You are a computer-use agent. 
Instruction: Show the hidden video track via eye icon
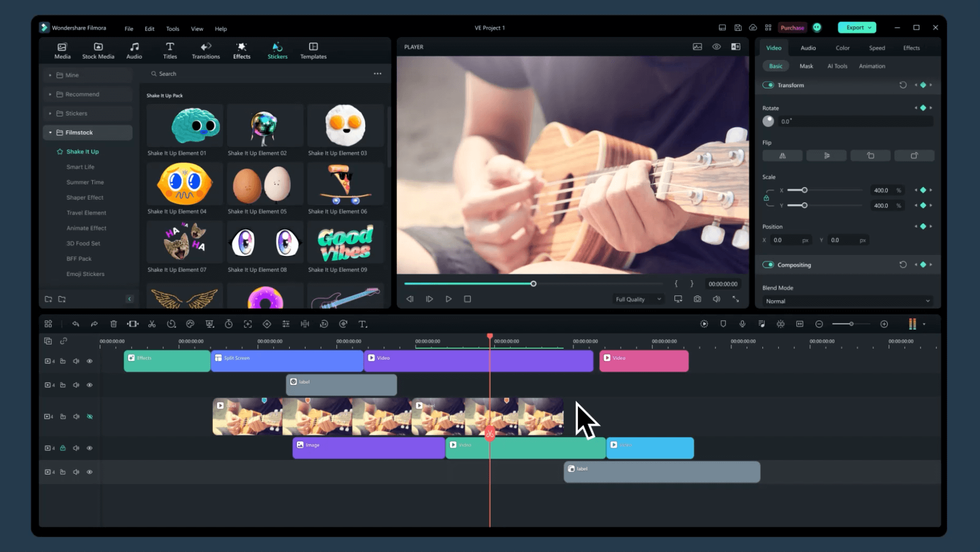pyautogui.click(x=90, y=416)
